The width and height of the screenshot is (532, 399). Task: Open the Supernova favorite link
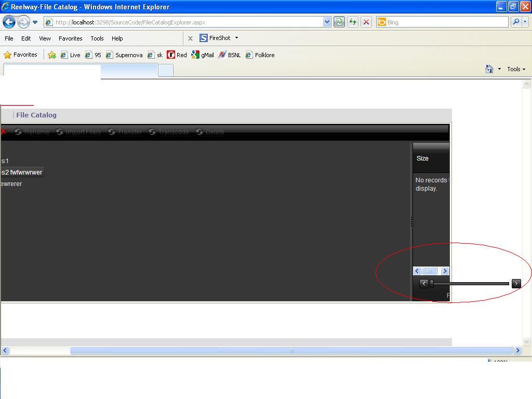tap(124, 55)
